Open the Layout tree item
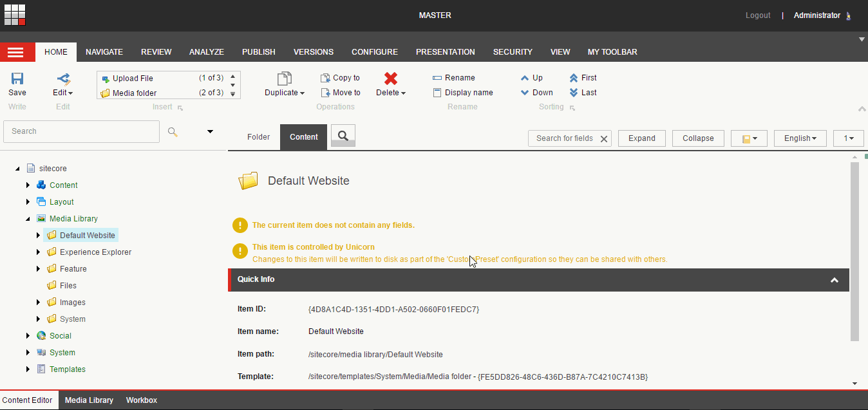Image resolution: width=868 pixels, height=410 pixels. click(x=61, y=202)
